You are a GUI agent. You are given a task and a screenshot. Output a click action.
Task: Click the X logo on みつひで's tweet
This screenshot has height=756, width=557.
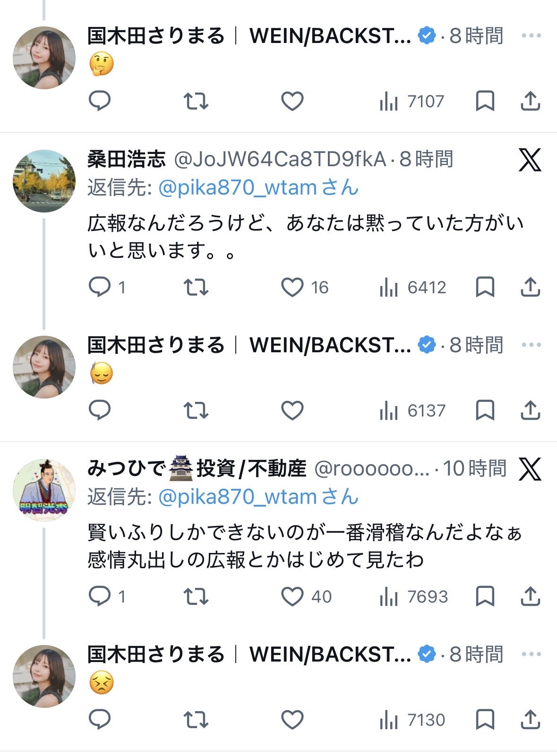pyautogui.click(x=530, y=469)
